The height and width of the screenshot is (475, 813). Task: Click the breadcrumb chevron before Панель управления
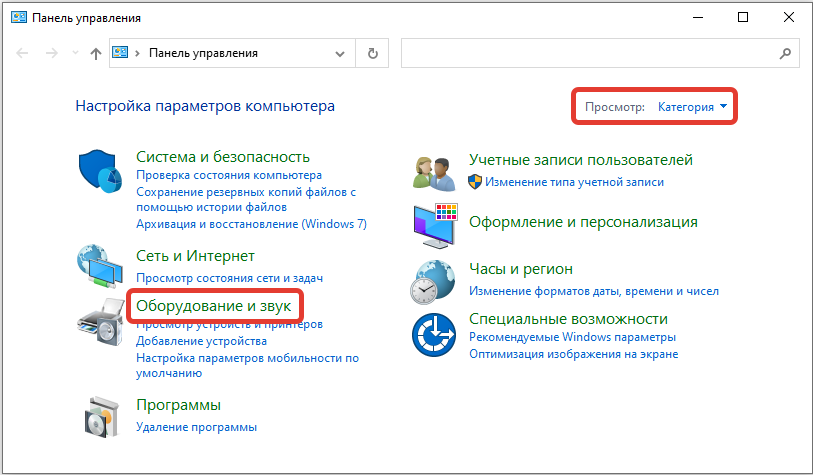[138, 53]
